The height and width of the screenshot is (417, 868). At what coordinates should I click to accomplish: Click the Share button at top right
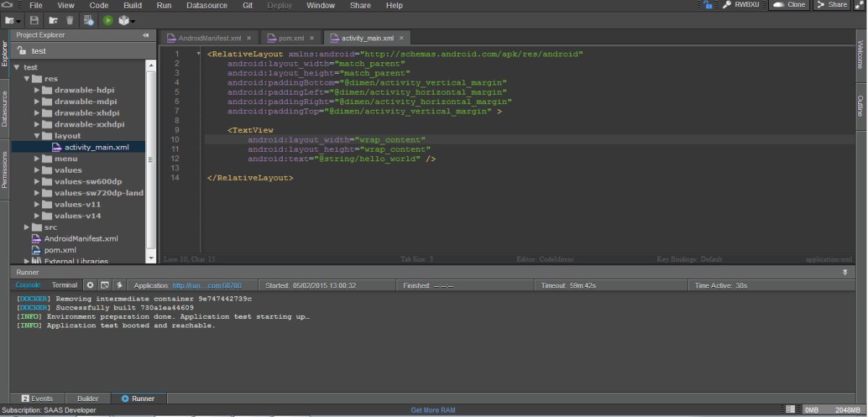pyautogui.click(x=832, y=5)
